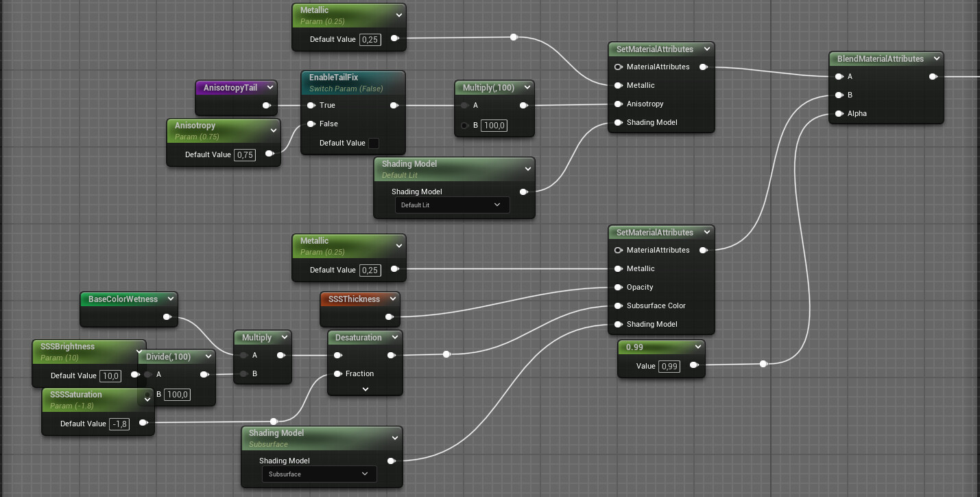Select reroute node after Desaturation output
The image size is (980, 497).
(x=446, y=354)
